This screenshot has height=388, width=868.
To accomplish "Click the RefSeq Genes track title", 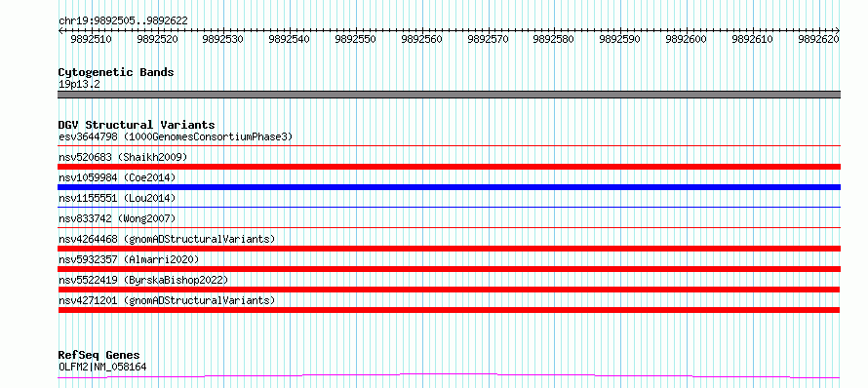I will tap(99, 356).
